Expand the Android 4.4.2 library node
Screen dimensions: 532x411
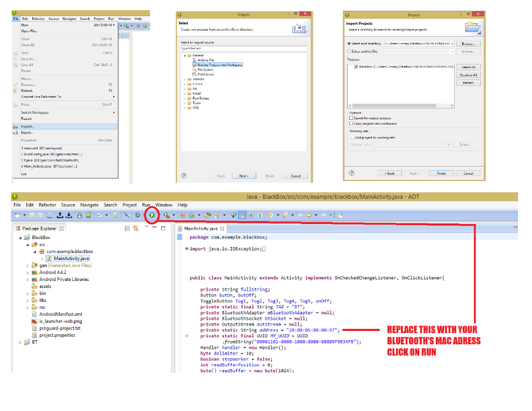pos(27,272)
